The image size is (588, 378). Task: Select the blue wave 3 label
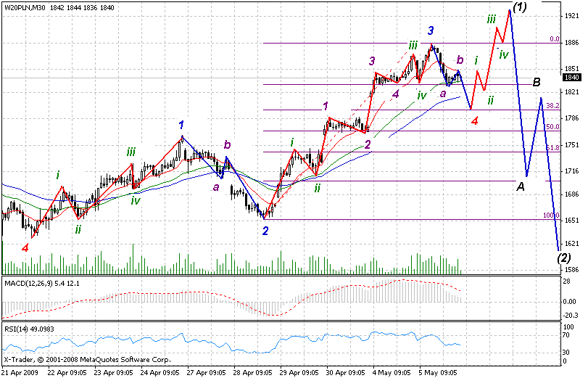(431, 30)
